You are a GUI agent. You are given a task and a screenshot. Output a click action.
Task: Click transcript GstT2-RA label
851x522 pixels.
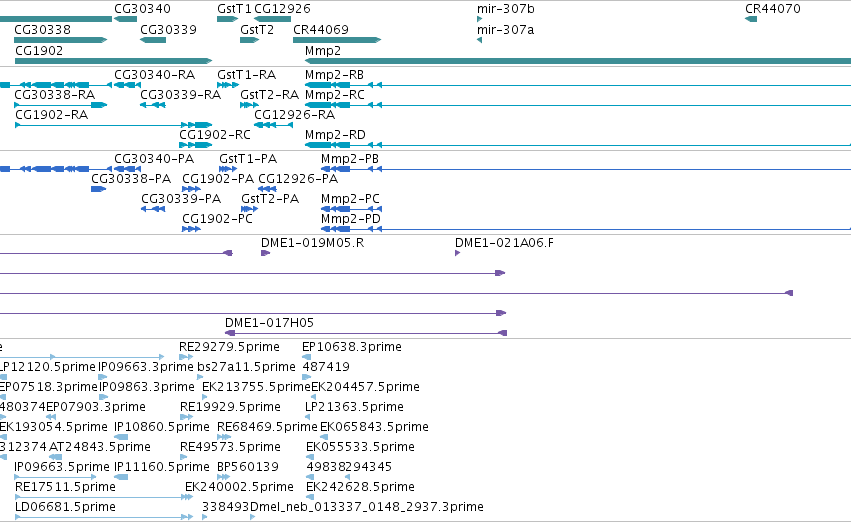pyautogui.click(x=270, y=94)
